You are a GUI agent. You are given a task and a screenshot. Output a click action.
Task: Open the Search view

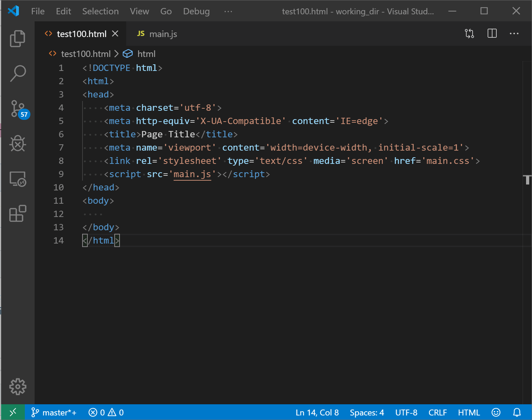coord(17,73)
